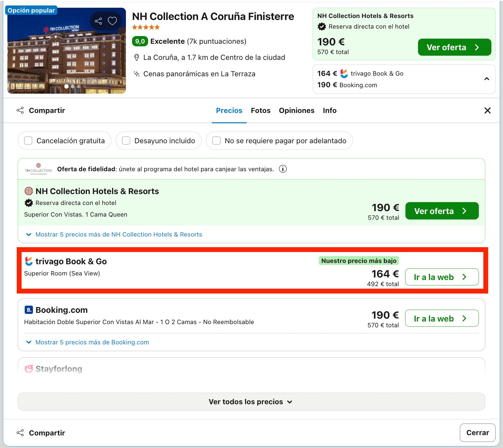Click the 492 € total price
This screenshot has width=503, height=448.
tap(383, 284)
